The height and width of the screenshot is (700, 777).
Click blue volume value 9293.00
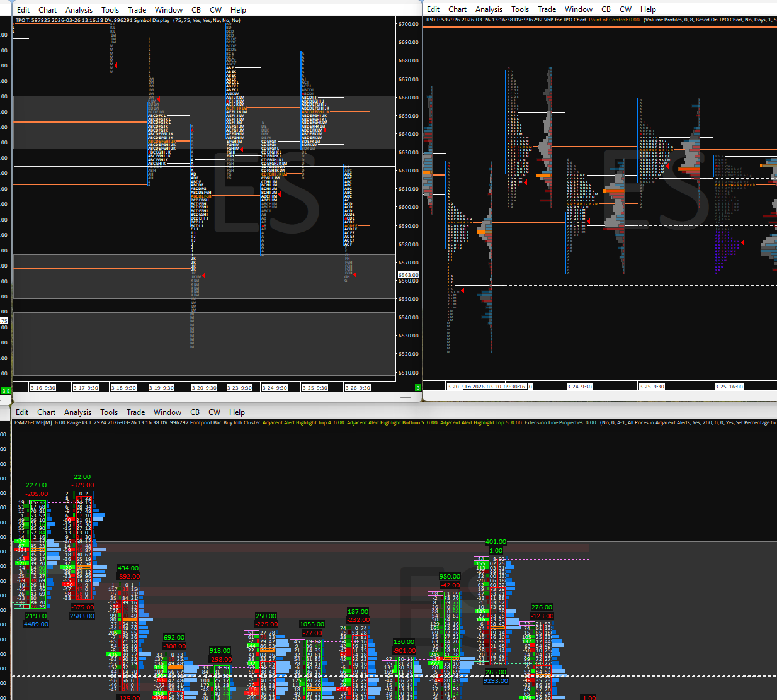(496, 681)
